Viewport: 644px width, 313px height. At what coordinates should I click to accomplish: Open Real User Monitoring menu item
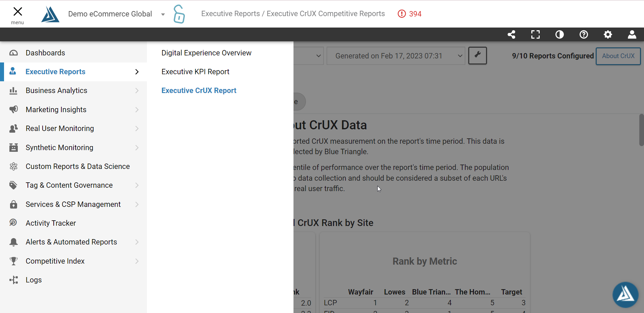point(73,128)
